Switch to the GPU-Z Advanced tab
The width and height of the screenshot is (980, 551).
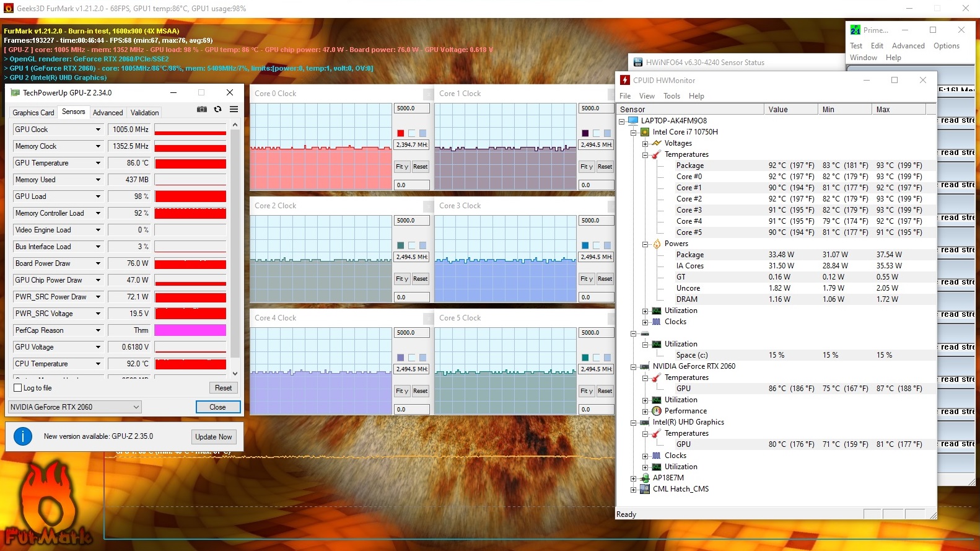point(108,113)
